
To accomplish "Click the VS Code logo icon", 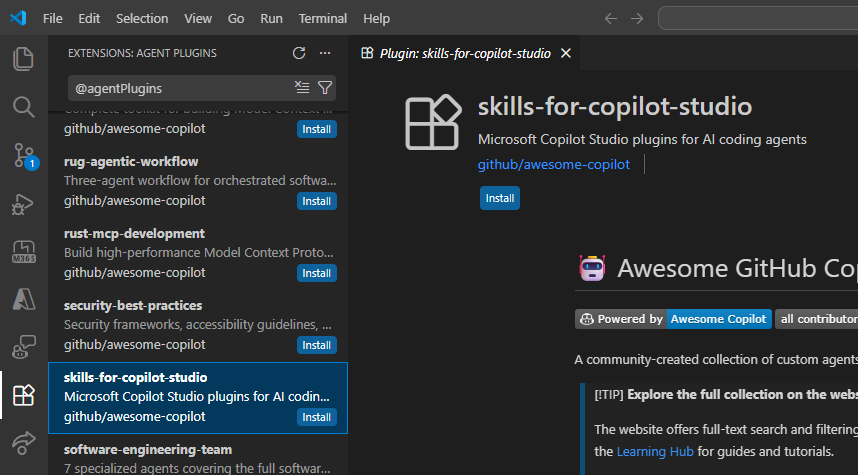I will (x=18, y=18).
